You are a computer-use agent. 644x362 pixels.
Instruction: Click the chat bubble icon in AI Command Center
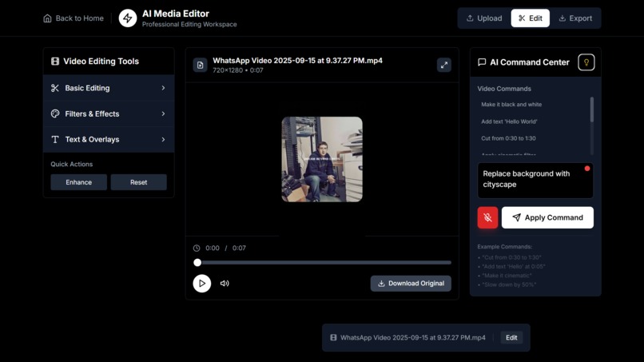click(482, 62)
